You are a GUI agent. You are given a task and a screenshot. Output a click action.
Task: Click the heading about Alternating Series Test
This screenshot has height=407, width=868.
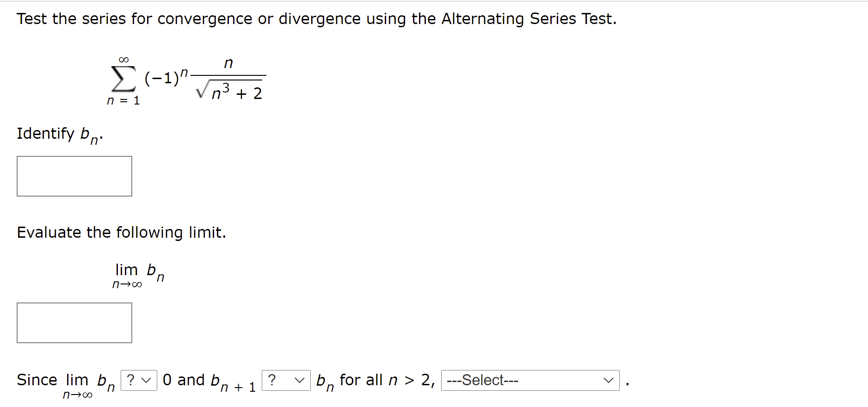point(317,19)
